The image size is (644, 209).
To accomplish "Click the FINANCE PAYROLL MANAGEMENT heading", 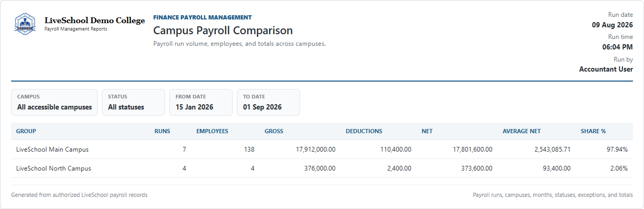I will click(x=203, y=17).
